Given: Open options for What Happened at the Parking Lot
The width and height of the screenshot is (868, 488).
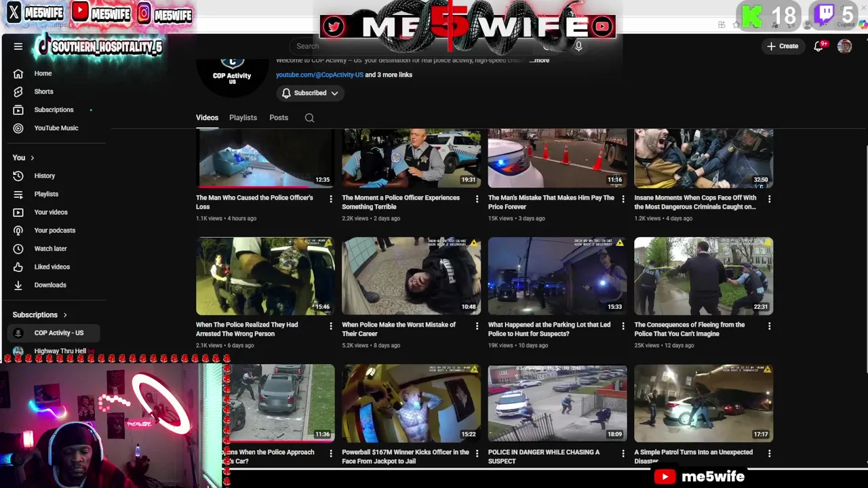Looking at the screenshot, I should pos(623,326).
